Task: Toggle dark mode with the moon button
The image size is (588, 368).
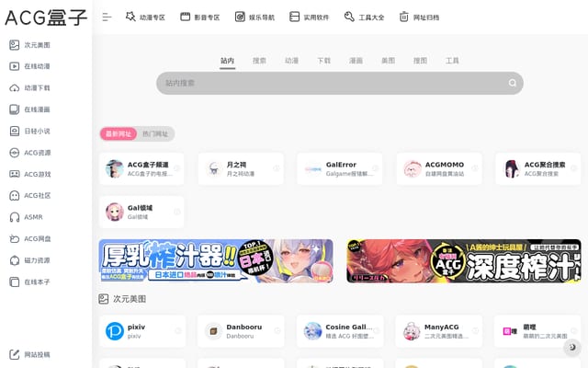Action: pyautogui.click(x=572, y=348)
